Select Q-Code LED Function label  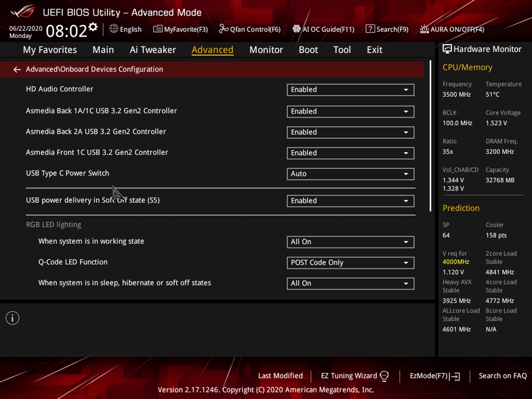coord(73,262)
